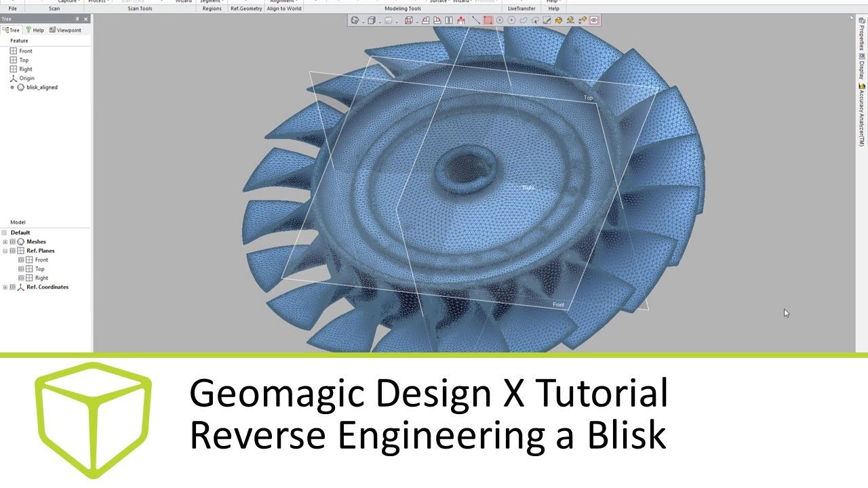Expand the Meshes tree node

coord(5,241)
